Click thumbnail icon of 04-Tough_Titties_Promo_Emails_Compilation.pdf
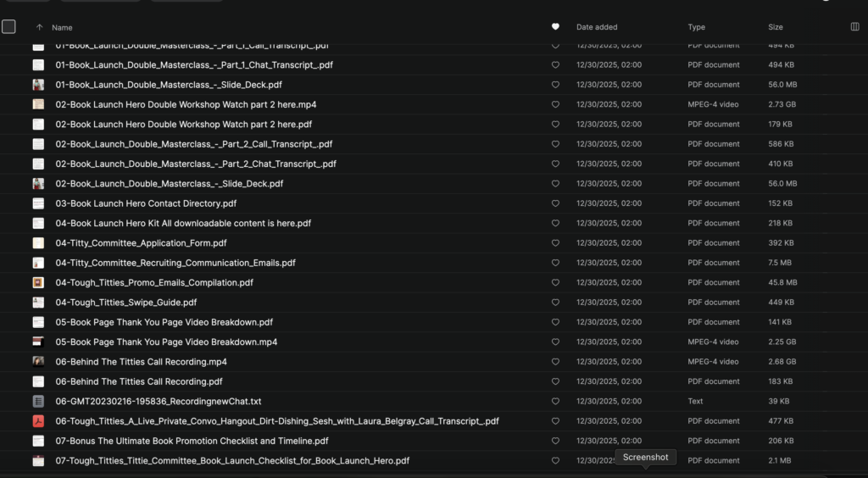The height and width of the screenshot is (478, 868). 38,282
